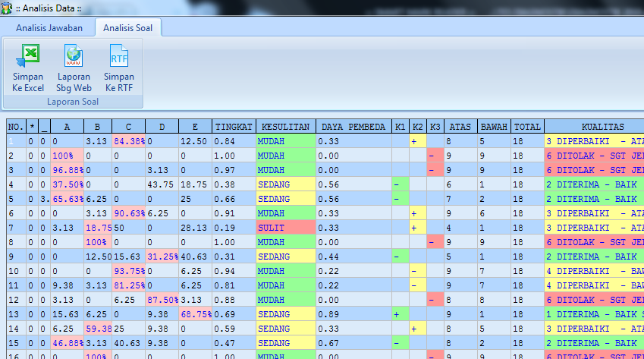The width and height of the screenshot is (644, 359).
Task: Click the D column header
Action: tap(162, 127)
